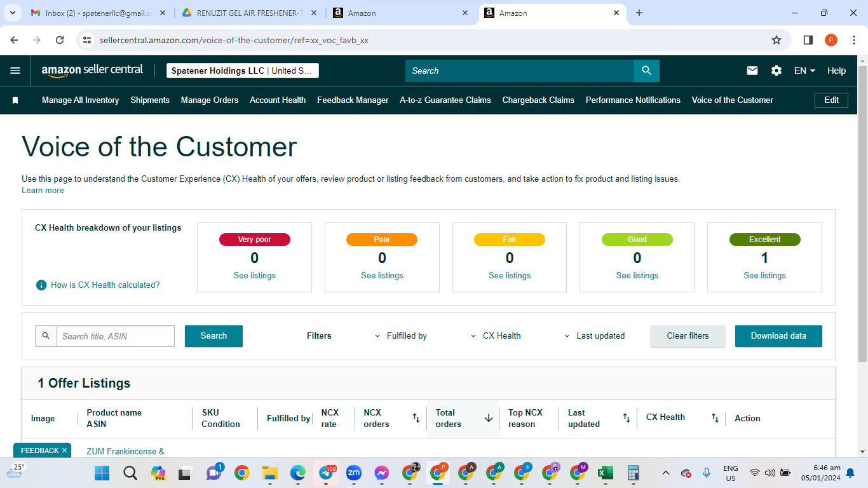Expand the Last updated filter
The height and width of the screenshot is (488, 868).
tap(594, 335)
